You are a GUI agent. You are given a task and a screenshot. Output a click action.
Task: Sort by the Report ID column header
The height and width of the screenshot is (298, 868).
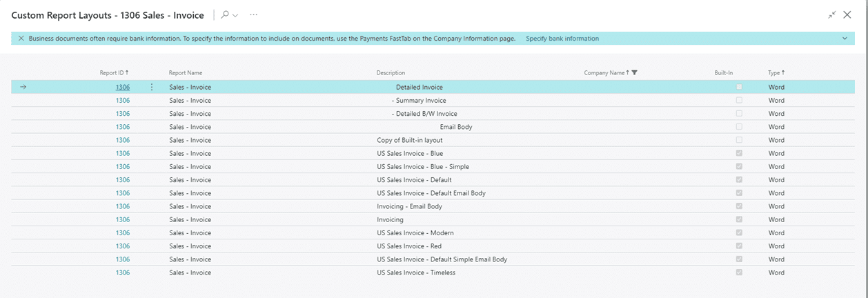(x=114, y=72)
